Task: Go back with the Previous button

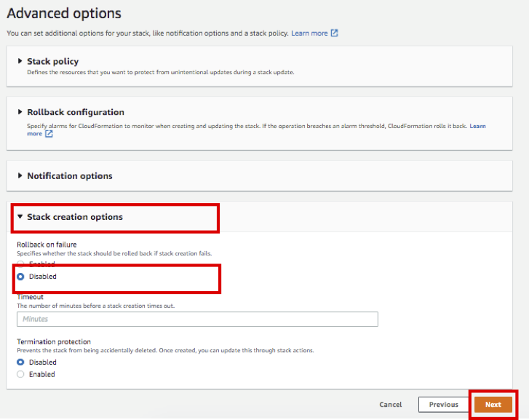Action: tap(443, 405)
